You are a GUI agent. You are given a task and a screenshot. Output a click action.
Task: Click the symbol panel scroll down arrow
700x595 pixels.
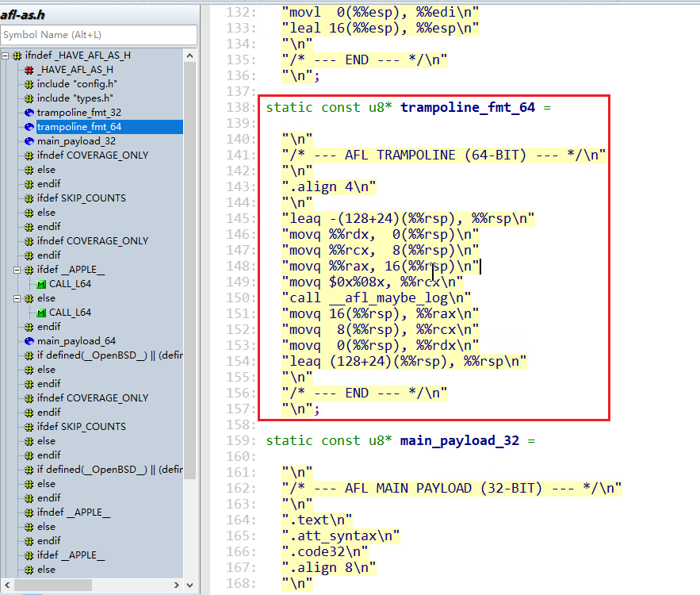tap(189, 585)
